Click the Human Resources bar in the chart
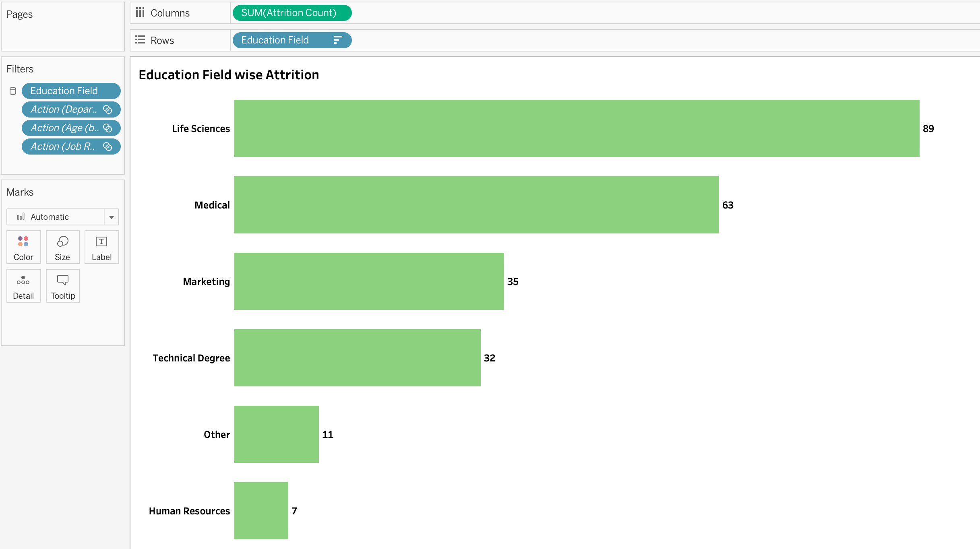980x549 pixels. [261, 511]
